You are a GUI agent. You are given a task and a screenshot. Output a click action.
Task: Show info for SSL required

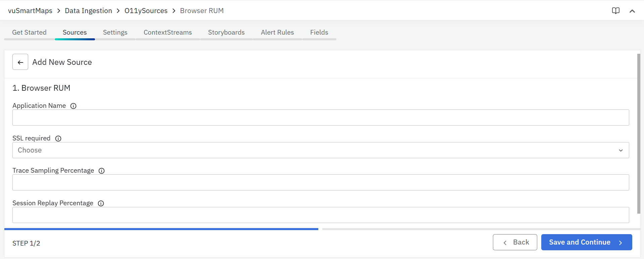[58, 139]
